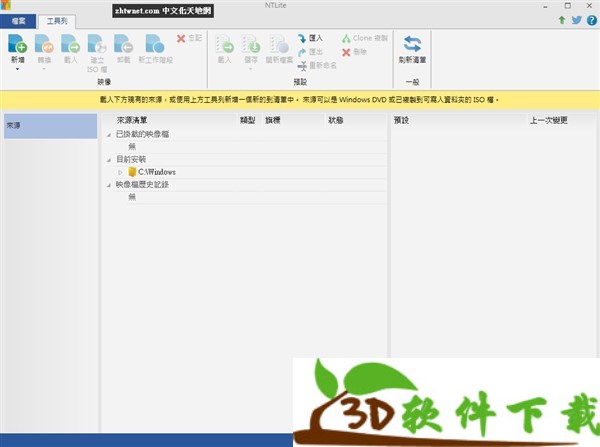
Task: Open the 檔案 (File) tab
Action: (x=18, y=21)
